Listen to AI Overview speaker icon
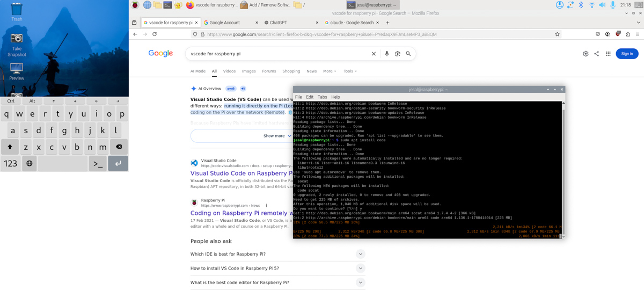This screenshot has height=290, width=644. tap(243, 89)
